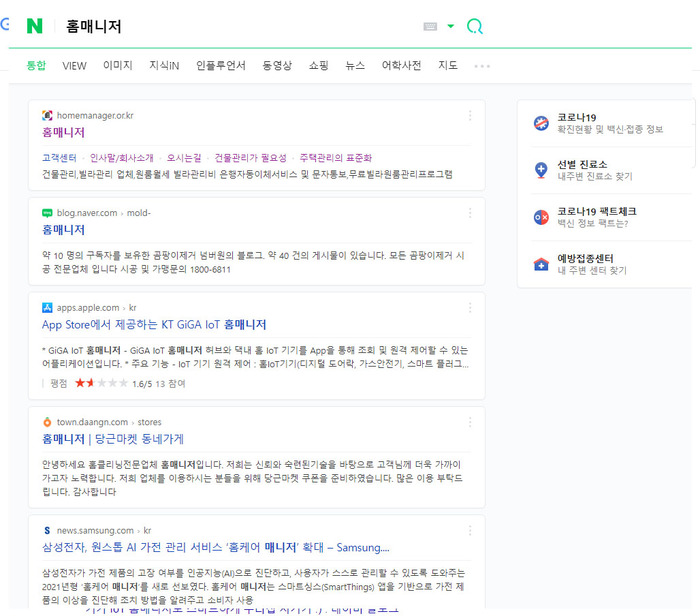Image resolution: width=700 pixels, height=616 pixels.
Task: Open the 쇼핑 tab
Action: point(319,66)
